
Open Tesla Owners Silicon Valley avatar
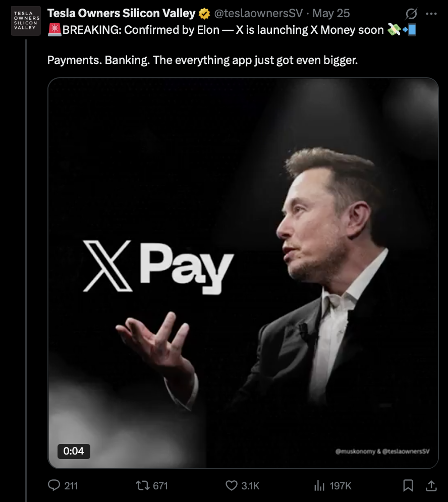pos(26,21)
